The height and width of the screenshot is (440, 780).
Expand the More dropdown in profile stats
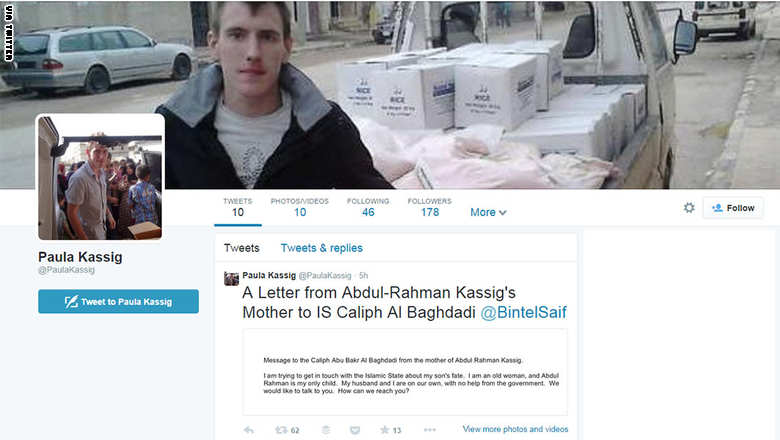click(x=488, y=212)
